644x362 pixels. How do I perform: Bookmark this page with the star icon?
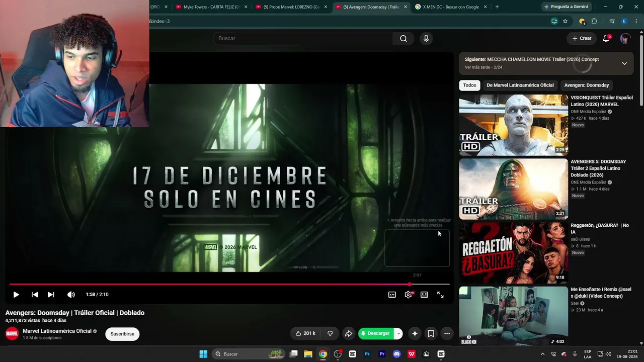tap(565, 21)
